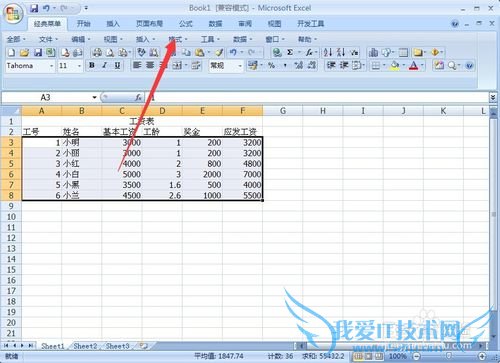Open the 窗口 classic menu
Image resolution: width=500 pixels, height=363 pixels.
coord(275,39)
